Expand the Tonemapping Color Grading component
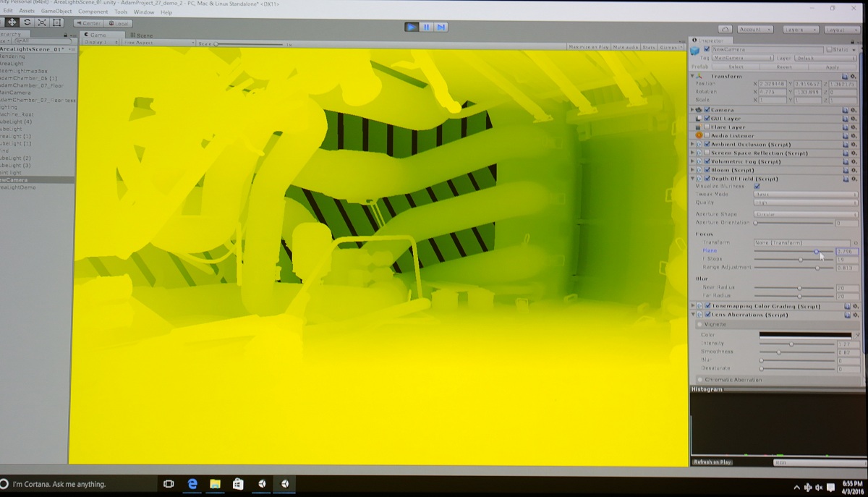This screenshot has height=497, width=868. point(693,306)
